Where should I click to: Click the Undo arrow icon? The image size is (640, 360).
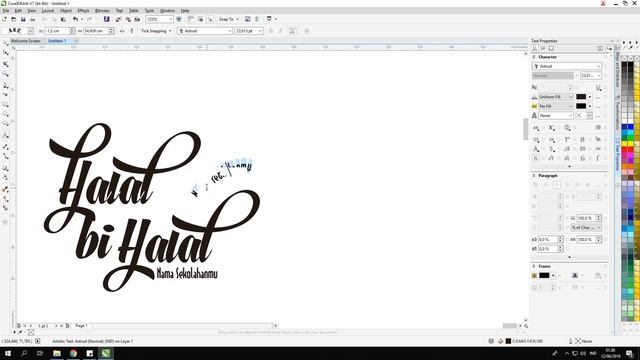click(x=76, y=19)
